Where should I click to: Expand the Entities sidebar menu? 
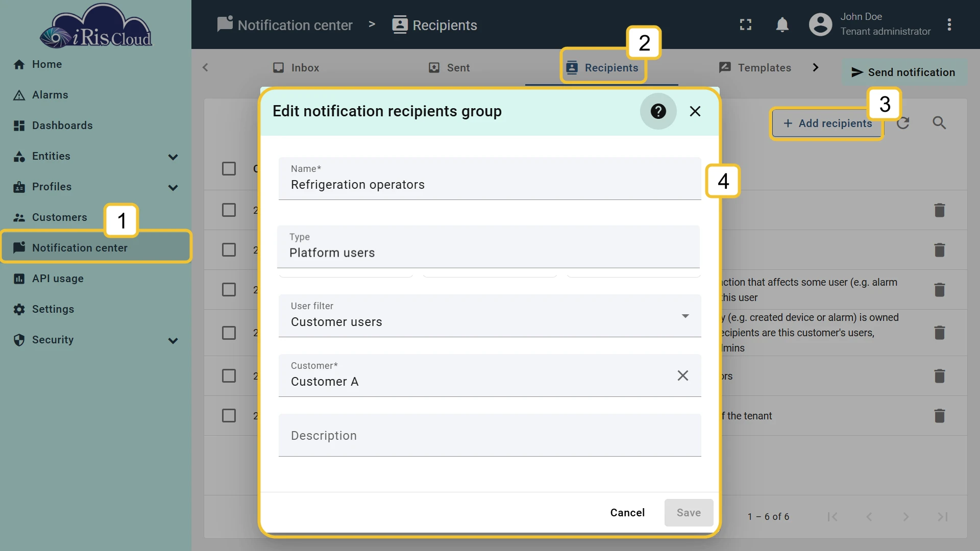tap(173, 157)
